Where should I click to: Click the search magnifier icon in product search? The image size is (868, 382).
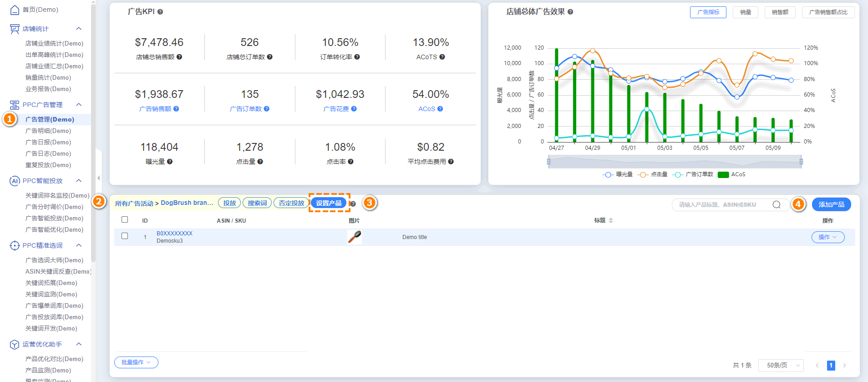777,205
